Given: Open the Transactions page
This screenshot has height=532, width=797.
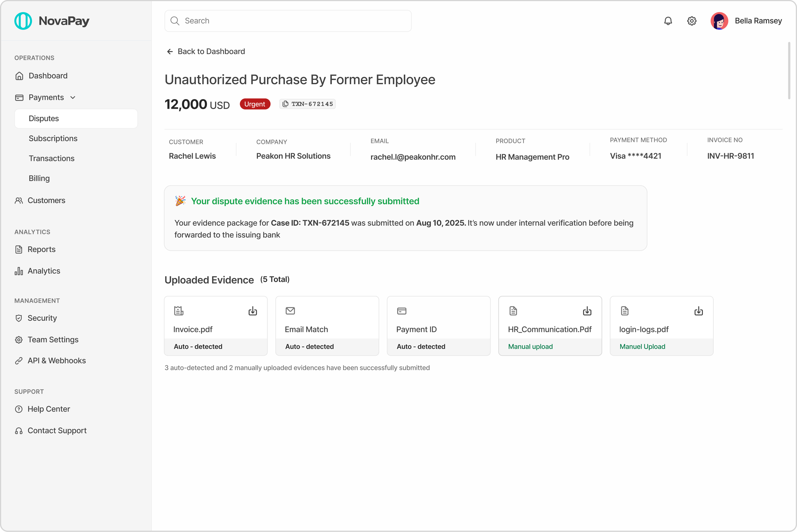Looking at the screenshot, I should [51, 158].
